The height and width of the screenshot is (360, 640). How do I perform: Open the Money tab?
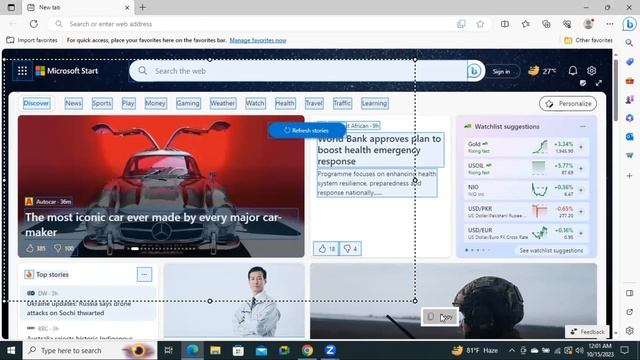pos(156,103)
